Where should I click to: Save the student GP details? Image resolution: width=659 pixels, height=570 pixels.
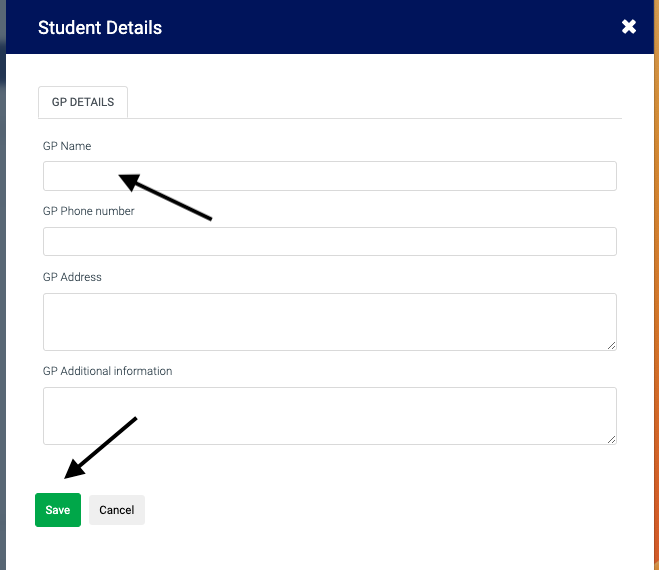coord(58,510)
